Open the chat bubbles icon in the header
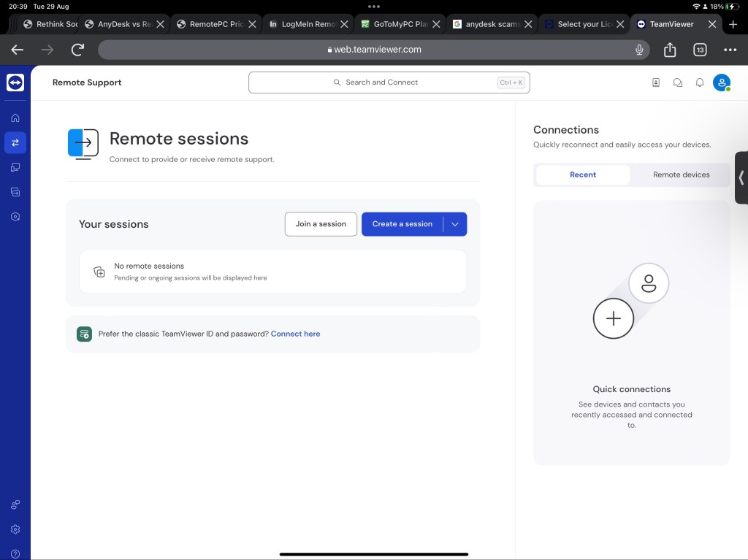The height and width of the screenshot is (560, 748). point(677,83)
